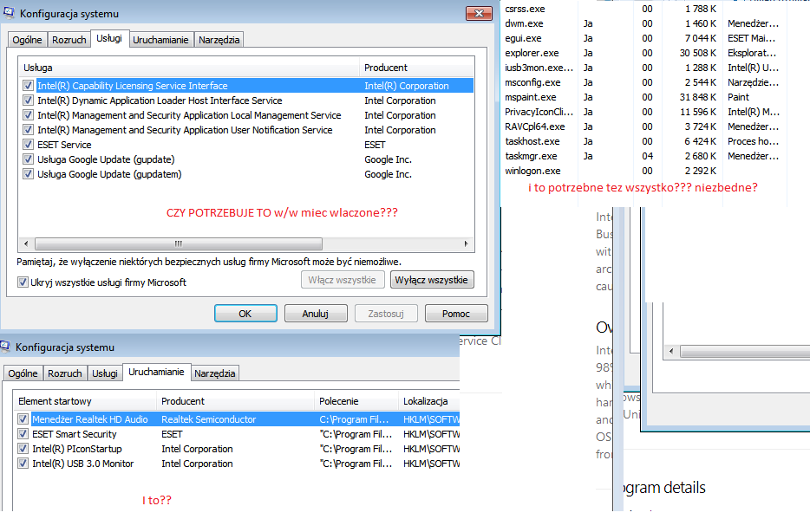Click the Usługa Google Update (gupdate) service name

[106, 159]
